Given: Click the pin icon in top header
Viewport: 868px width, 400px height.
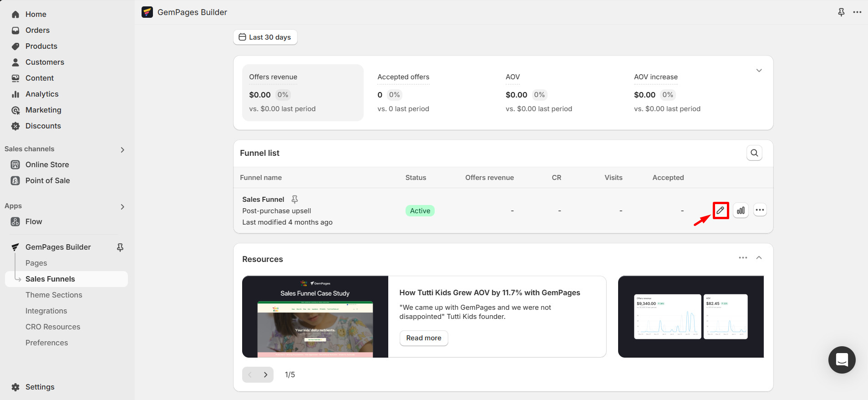Looking at the screenshot, I should pyautogui.click(x=841, y=12).
